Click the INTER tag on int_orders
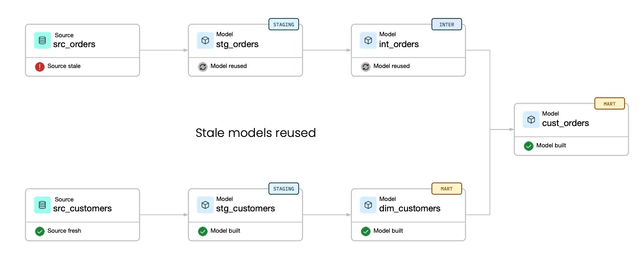This screenshot has width=644, height=259. click(447, 24)
